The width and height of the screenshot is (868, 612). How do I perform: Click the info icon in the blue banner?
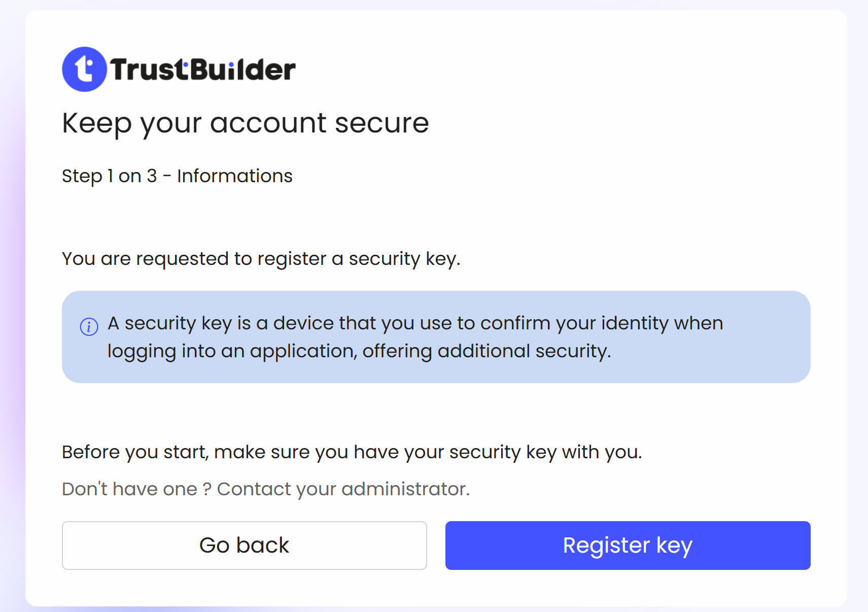click(89, 327)
